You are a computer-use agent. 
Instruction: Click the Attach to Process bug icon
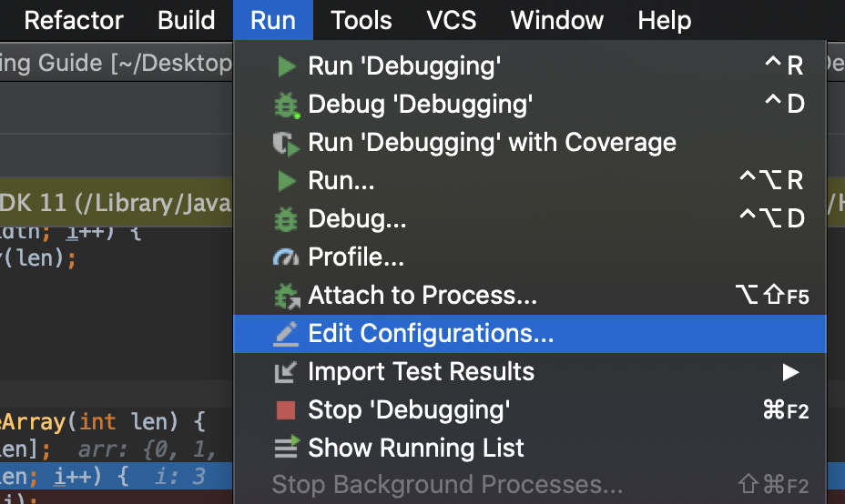click(x=286, y=296)
